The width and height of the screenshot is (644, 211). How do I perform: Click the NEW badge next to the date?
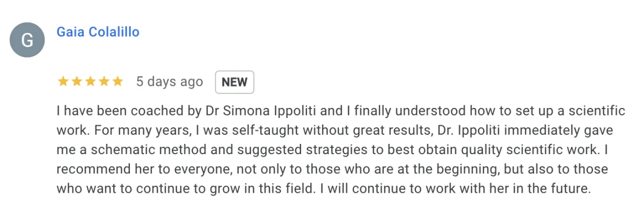pos(235,82)
